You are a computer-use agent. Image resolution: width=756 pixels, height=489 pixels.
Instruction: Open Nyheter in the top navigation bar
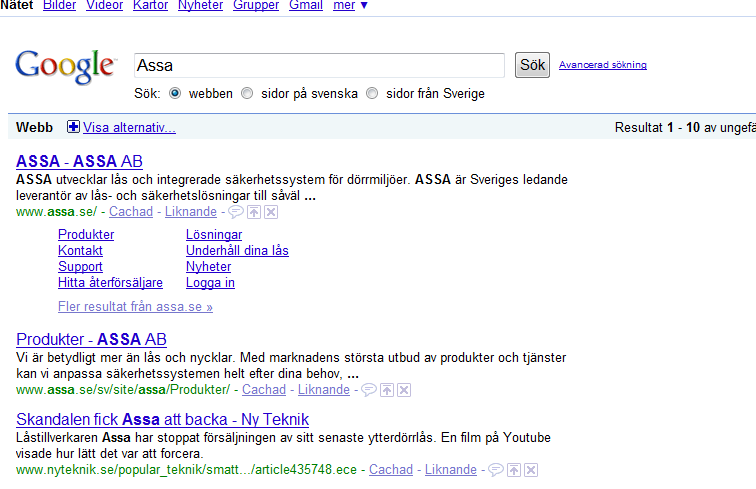[x=201, y=5]
